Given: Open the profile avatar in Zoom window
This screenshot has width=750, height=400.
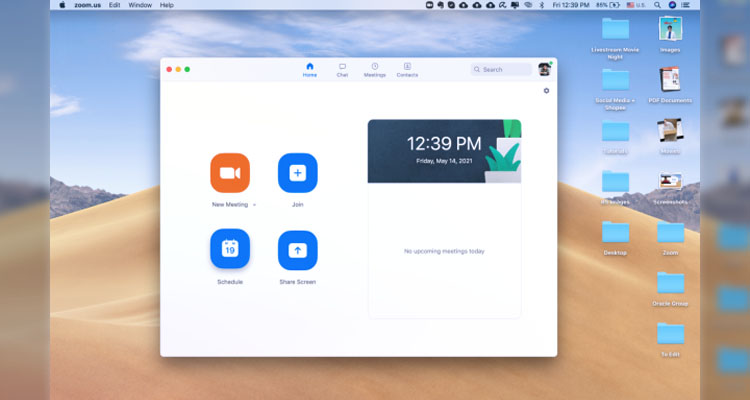Looking at the screenshot, I should click(544, 69).
